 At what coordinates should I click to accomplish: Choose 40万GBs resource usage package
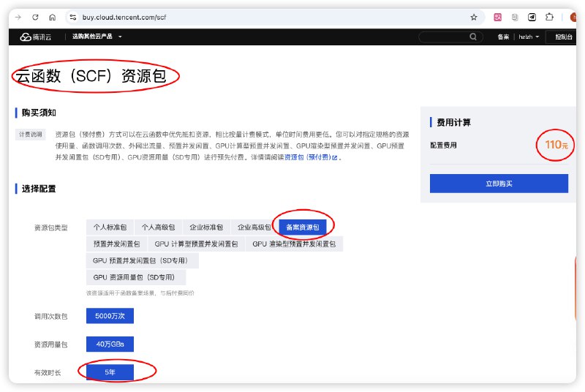tap(110, 344)
